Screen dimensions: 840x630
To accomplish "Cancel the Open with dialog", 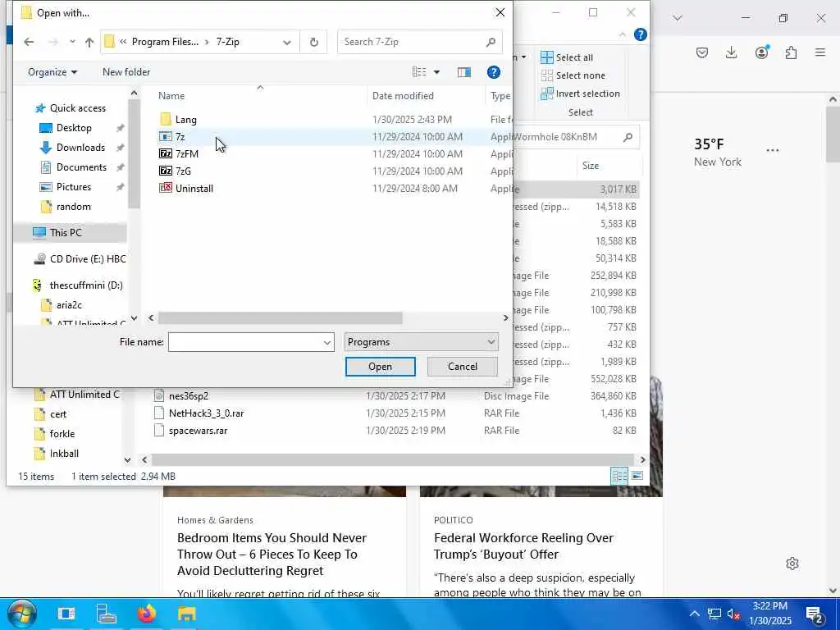I will (x=463, y=367).
